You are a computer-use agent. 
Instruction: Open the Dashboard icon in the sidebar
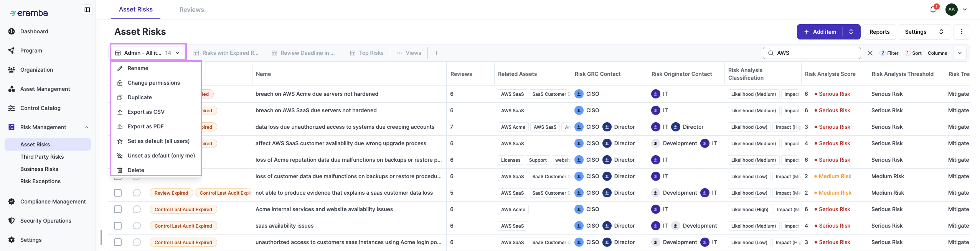coord(12,31)
